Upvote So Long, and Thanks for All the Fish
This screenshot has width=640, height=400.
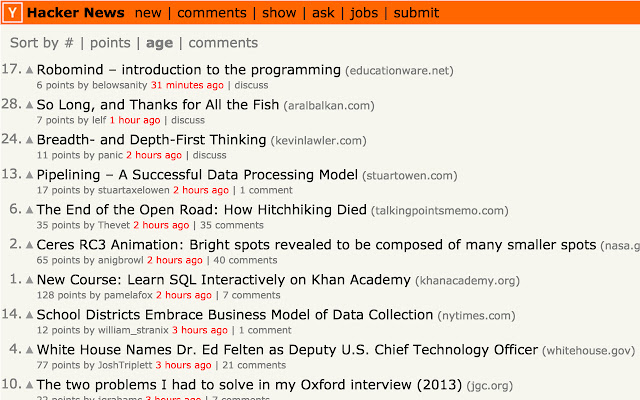(29, 106)
